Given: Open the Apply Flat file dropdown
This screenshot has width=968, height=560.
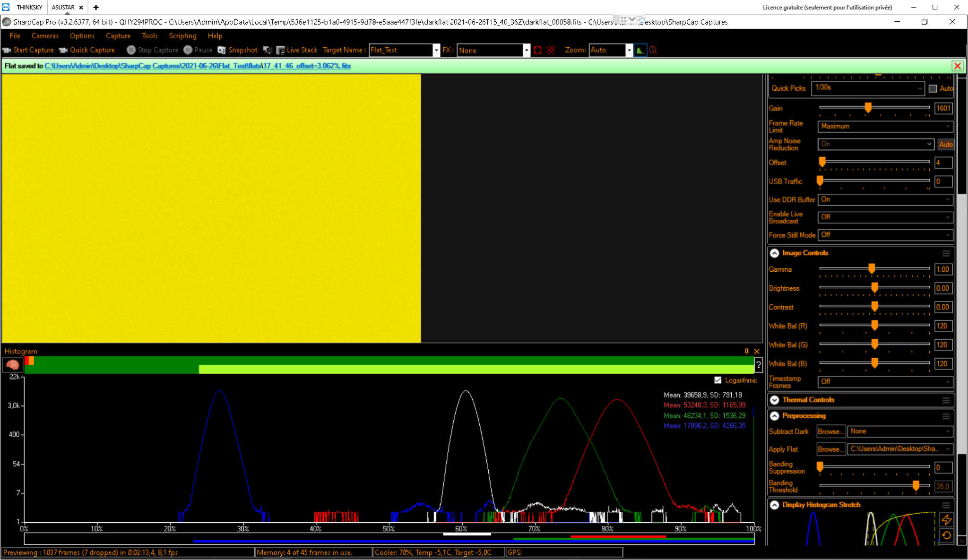Looking at the screenshot, I should (x=900, y=449).
